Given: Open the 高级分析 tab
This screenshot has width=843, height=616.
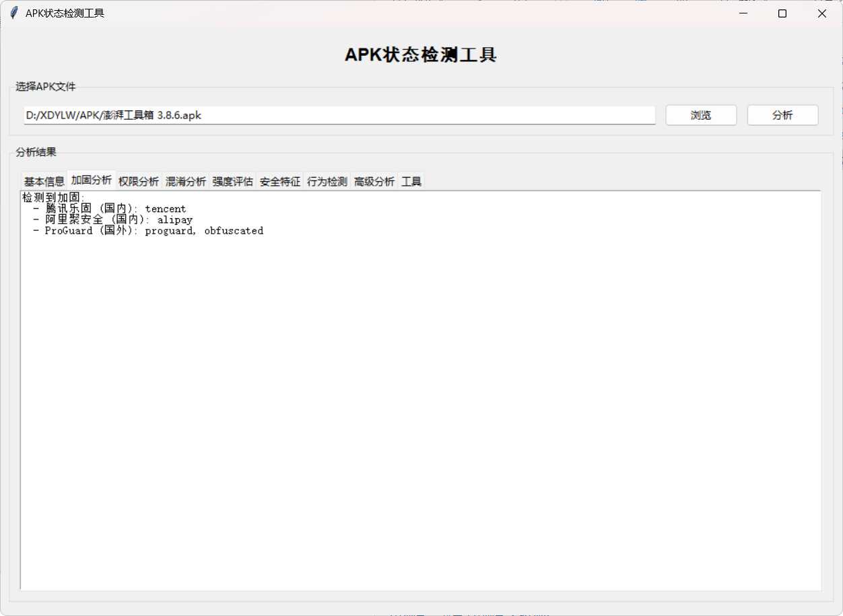Looking at the screenshot, I should (x=374, y=180).
